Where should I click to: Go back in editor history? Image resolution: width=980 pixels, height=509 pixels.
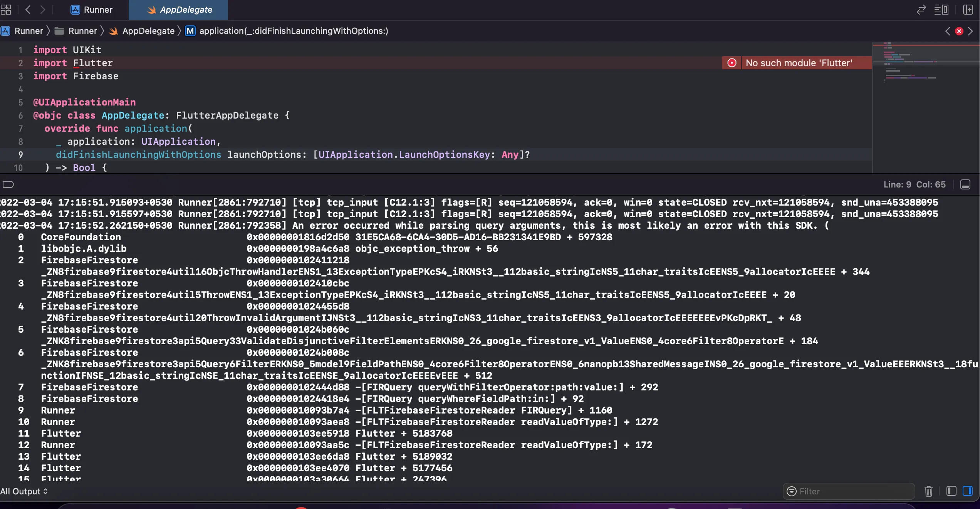tap(28, 10)
